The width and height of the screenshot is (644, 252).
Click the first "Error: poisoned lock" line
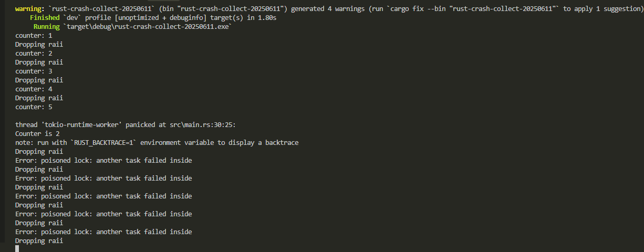tap(103, 161)
